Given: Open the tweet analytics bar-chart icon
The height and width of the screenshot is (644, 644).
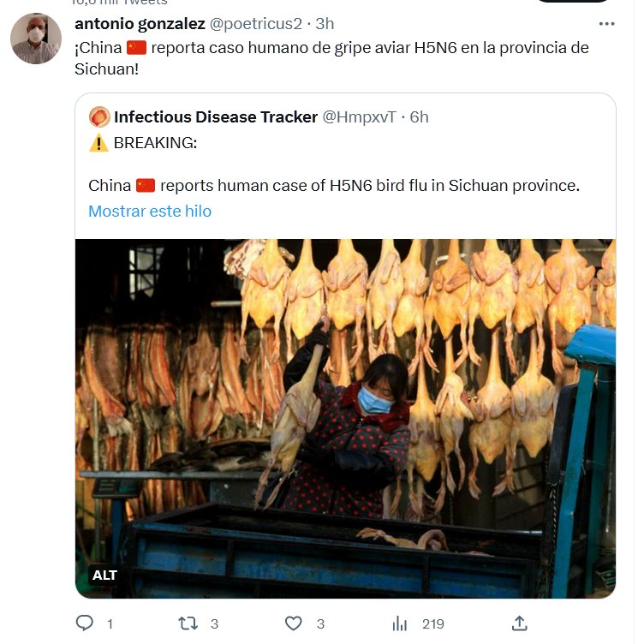Looking at the screenshot, I should [399, 623].
